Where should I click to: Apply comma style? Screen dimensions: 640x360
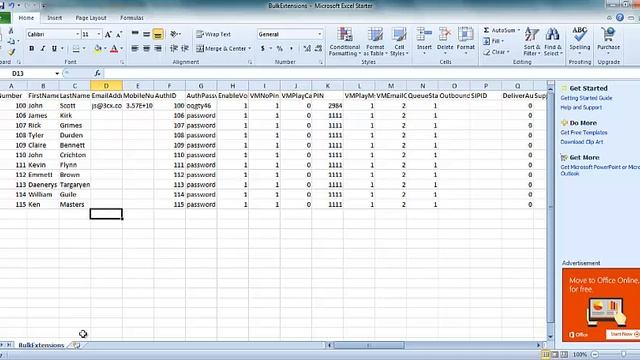tap(291, 49)
